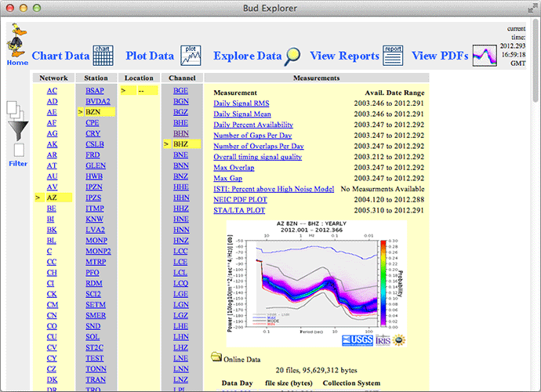
Task: Open the Plot Data link
Action: pos(150,56)
